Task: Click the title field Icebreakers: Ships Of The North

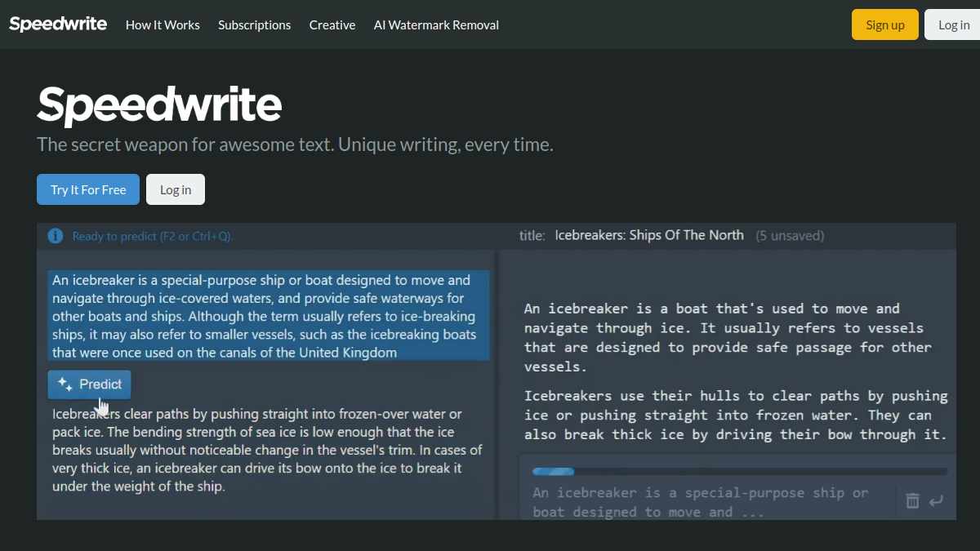Action: [x=649, y=235]
